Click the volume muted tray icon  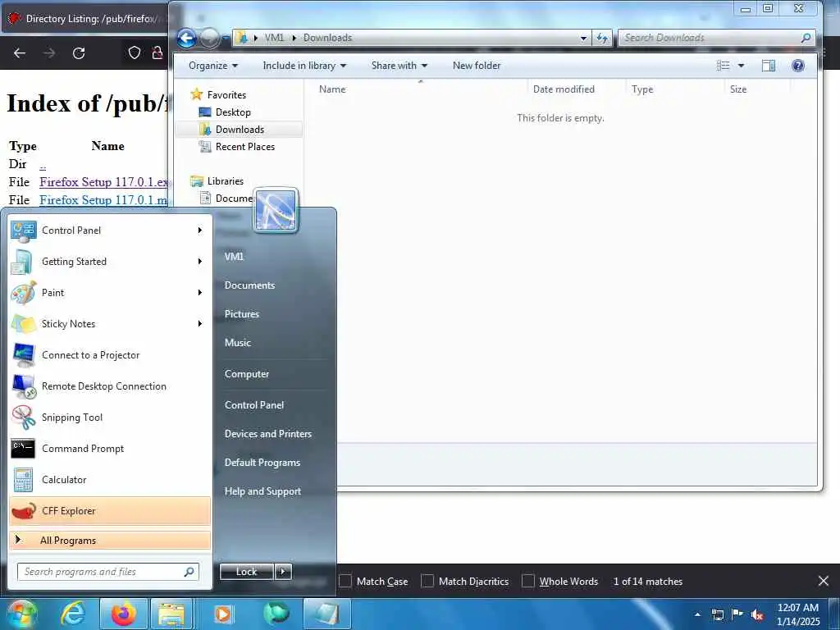tap(757, 615)
